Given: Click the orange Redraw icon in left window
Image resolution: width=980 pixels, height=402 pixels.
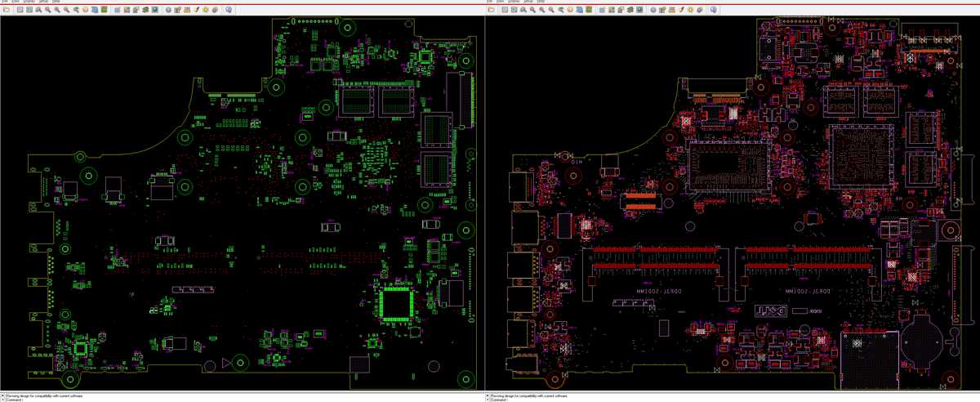Looking at the screenshot, I should point(86,10).
